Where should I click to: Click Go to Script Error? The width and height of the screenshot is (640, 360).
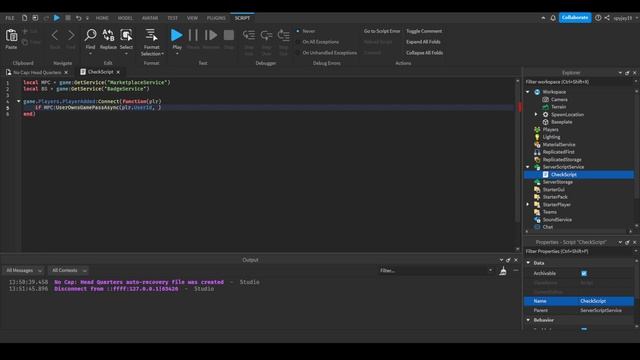[x=382, y=31]
